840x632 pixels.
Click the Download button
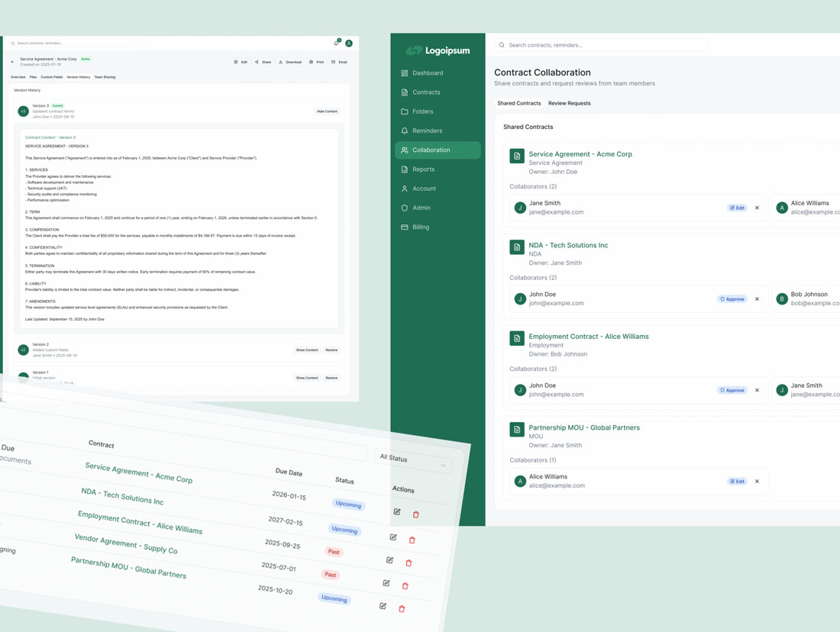(x=290, y=62)
